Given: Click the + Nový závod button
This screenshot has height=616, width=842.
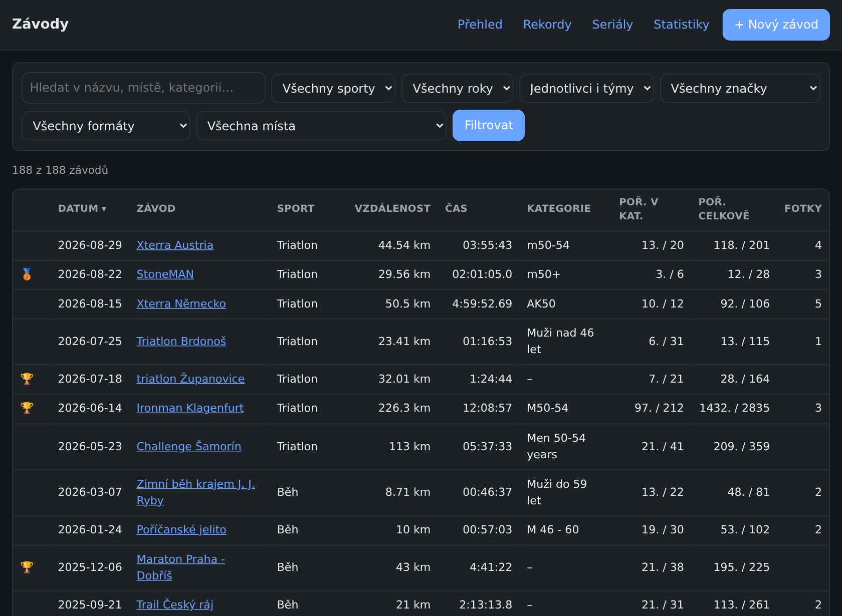Looking at the screenshot, I should point(776,25).
